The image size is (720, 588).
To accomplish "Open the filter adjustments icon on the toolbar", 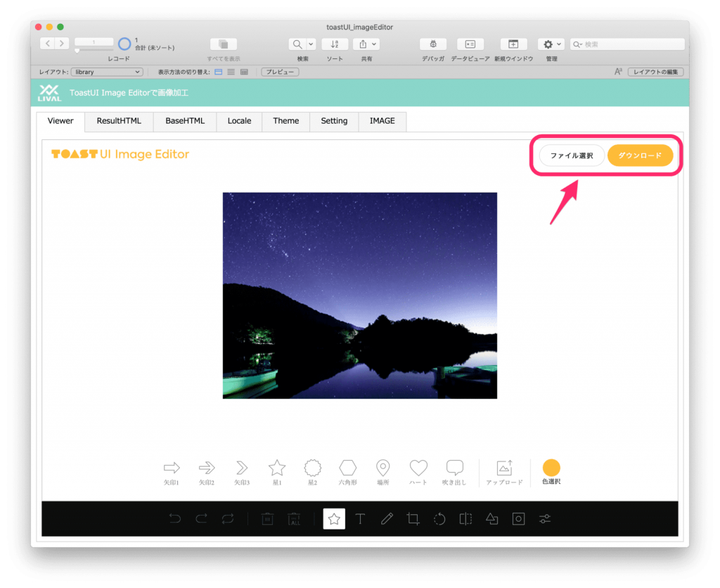I will 544,519.
